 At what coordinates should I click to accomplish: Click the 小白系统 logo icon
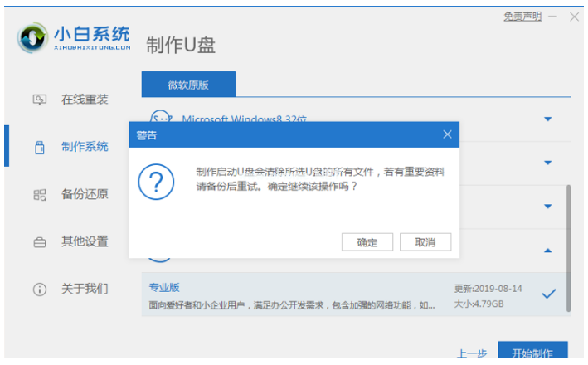click(x=32, y=37)
